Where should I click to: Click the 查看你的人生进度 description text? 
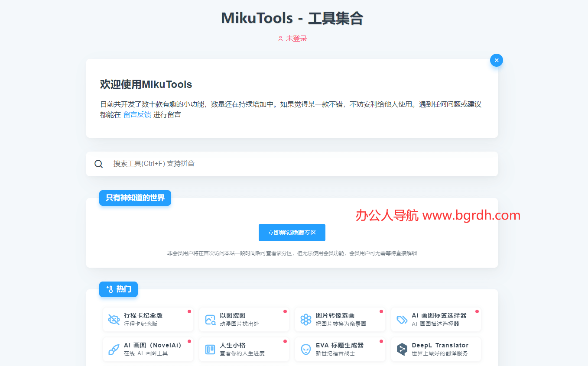point(242,353)
